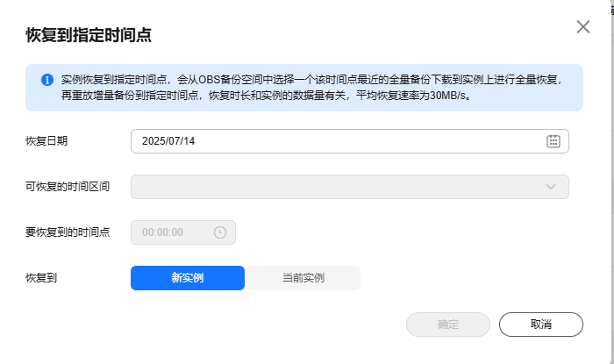Click the 恢复日期 label

(x=46, y=141)
